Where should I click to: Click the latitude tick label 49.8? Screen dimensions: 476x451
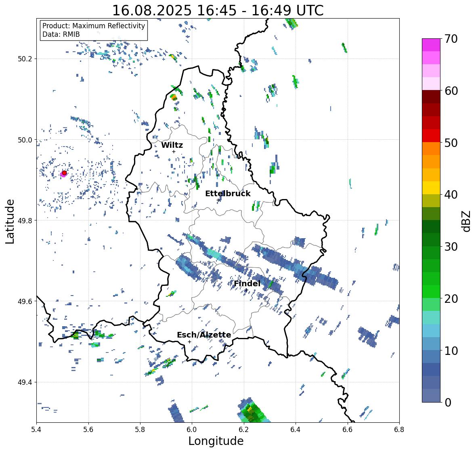pyautogui.click(x=25, y=220)
